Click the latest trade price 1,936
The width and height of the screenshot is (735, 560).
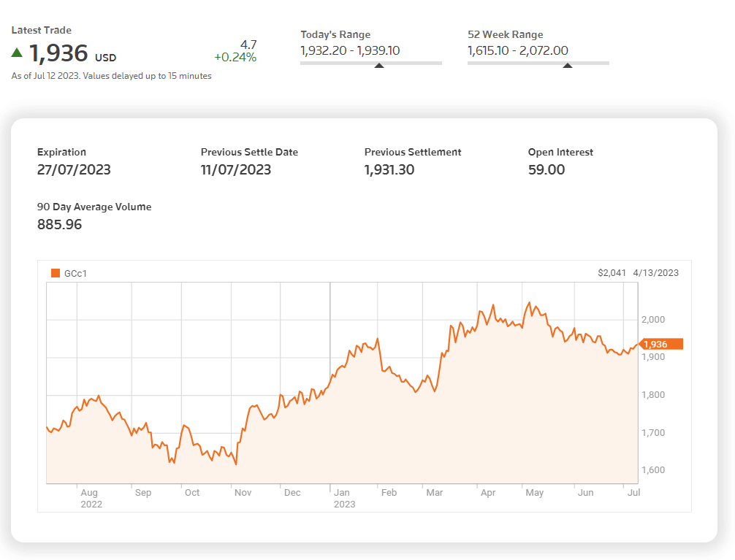click(58, 53)
